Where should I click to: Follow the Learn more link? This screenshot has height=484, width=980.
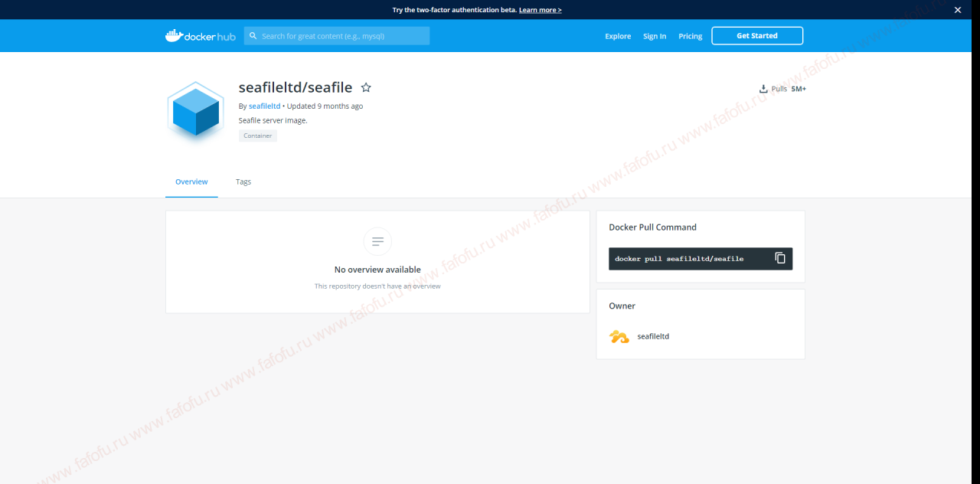pyautogui.click(x=540, y=10)
